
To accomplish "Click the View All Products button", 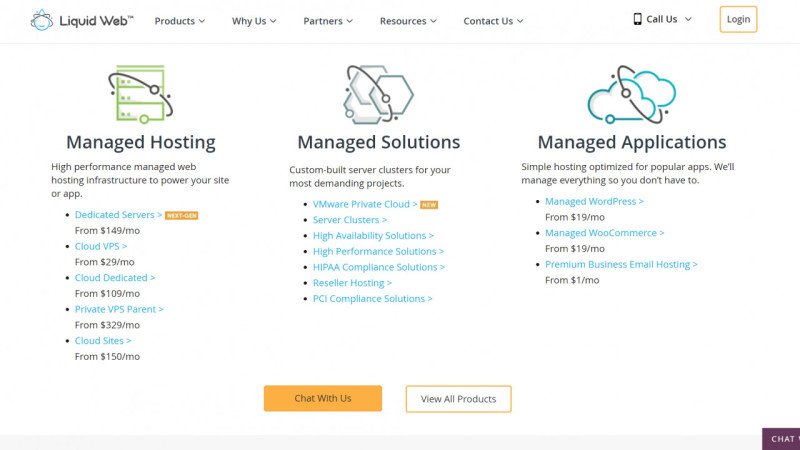I will [458, 399].
